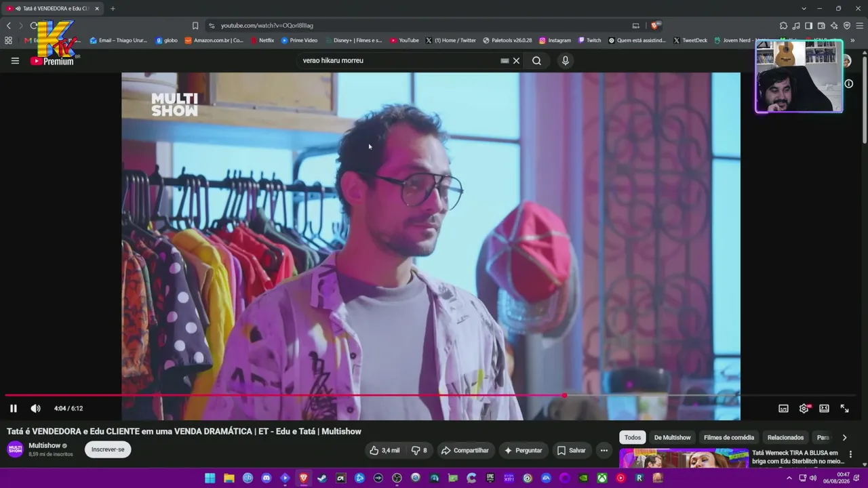Bookmark this page in the address bar
Viewport: 868px width, 488px height.
point(195,26)
